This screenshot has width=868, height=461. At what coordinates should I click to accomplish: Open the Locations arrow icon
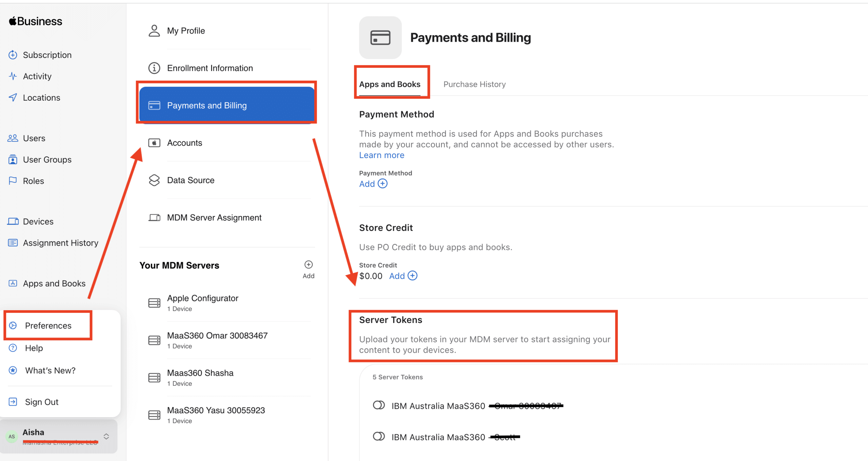[13, 98]
